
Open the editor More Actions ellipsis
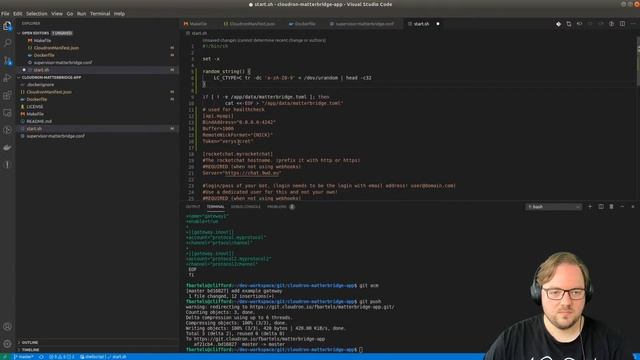[633, 24]
